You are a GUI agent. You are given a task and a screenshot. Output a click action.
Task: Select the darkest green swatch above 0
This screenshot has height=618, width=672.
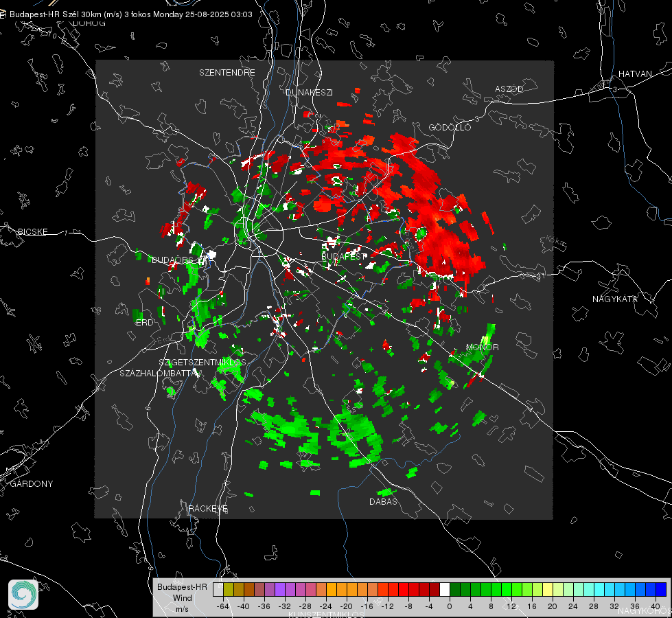tap(455, 589)
